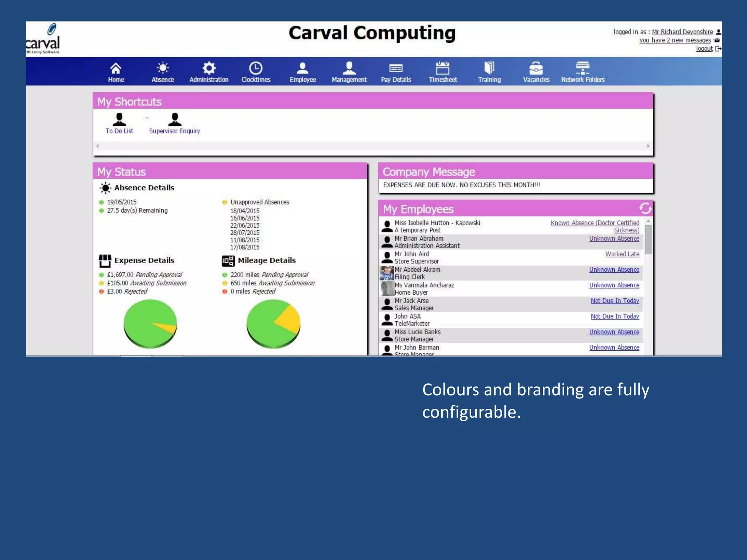Click the John ASA TeleMarketer row
This screenshot has height=560, width=747.
click(x=511, y=320)
